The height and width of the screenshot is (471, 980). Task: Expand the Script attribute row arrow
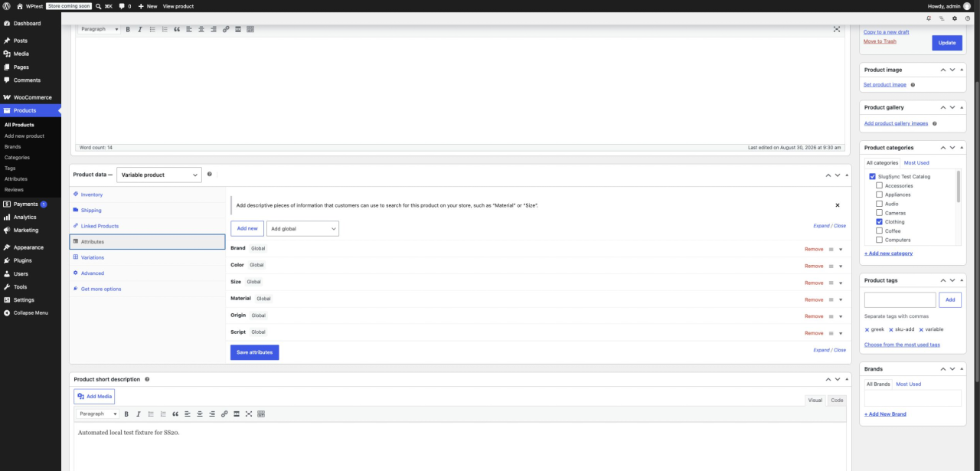click(x=841, y=333)
